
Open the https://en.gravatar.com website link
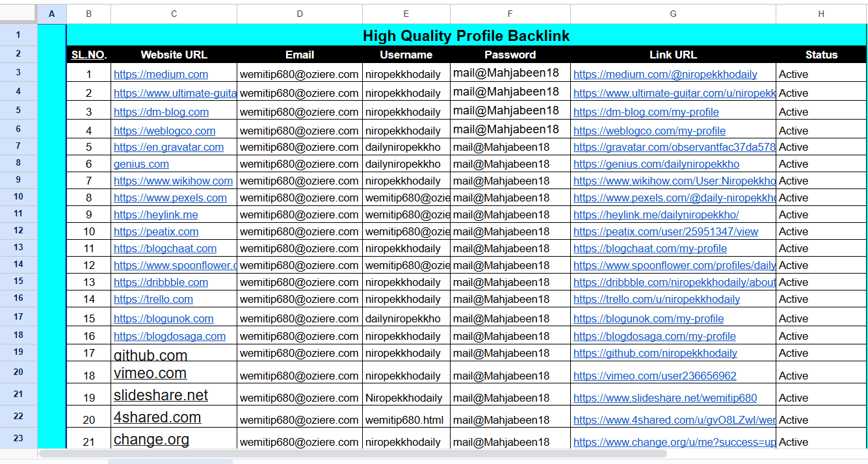pyautogui.click(x=168, y=147)
